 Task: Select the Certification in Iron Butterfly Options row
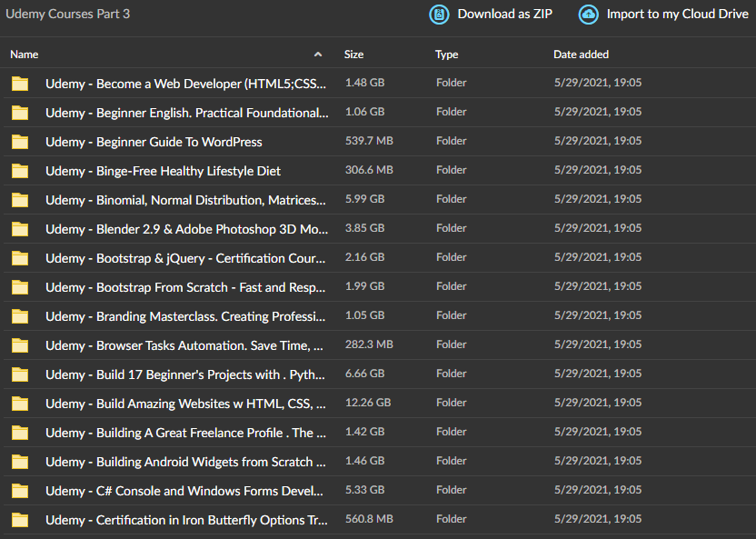point(378,520)
